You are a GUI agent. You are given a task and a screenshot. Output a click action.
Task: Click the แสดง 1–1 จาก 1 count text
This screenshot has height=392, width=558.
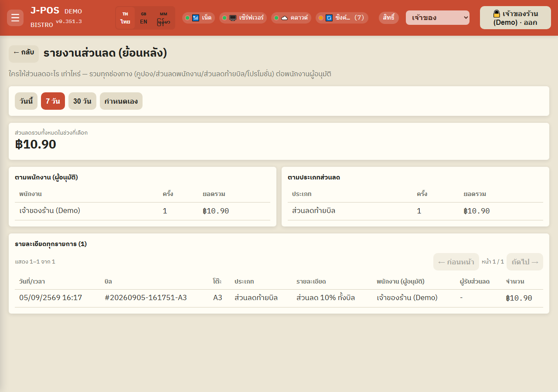pos(35,262)
